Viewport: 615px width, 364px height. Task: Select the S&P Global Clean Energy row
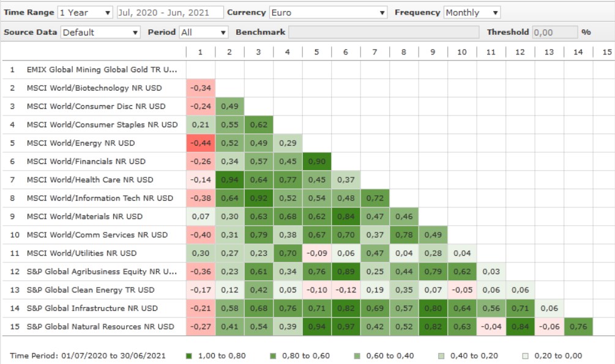pos(91,290)
